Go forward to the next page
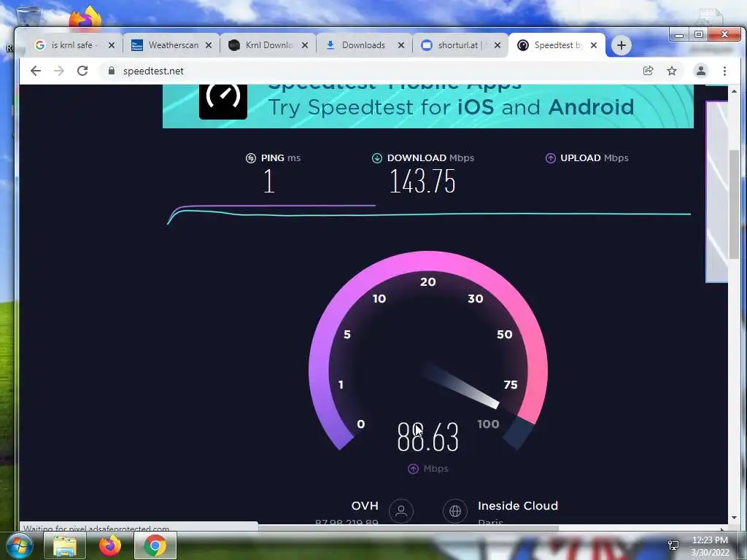Image resolution: width=747 pixels, height=560 pixels. coord(59,71)
